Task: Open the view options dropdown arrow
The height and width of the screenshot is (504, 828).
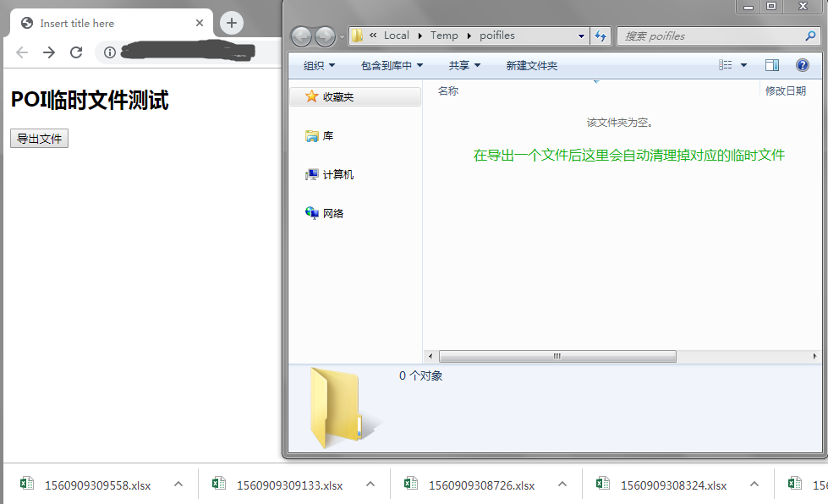Action: [x=743, y=65]
